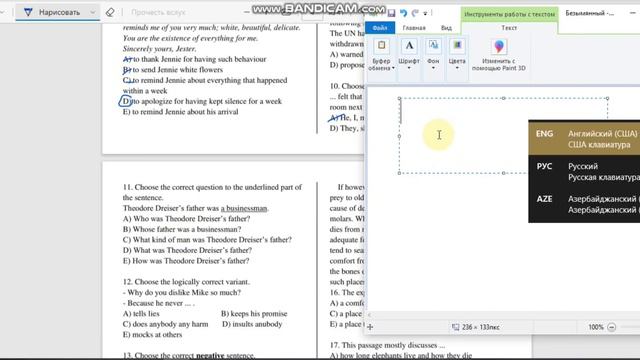The height and width of the screenshot is (360, 640).
Task: Click B) Whose father was a businessman?
Action: point(182,229)
